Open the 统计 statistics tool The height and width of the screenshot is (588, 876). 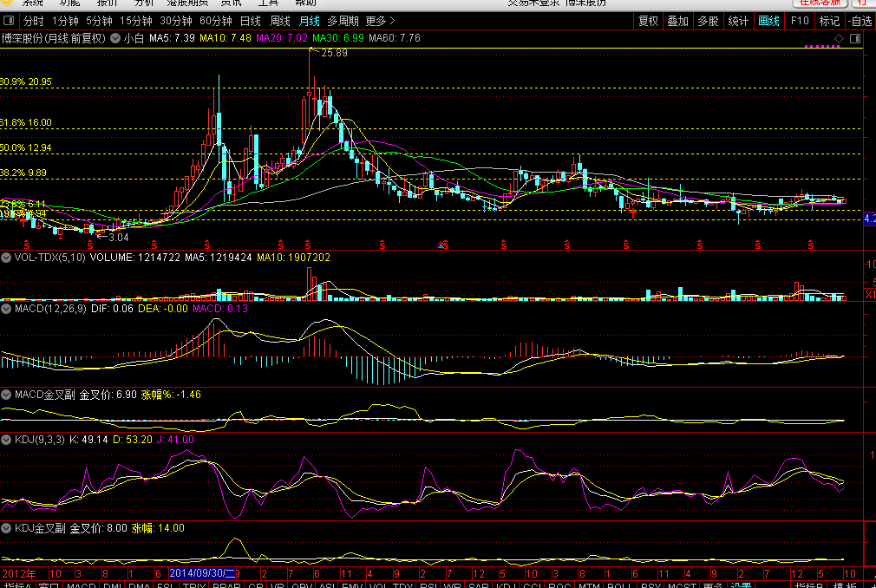coord(738,21)
